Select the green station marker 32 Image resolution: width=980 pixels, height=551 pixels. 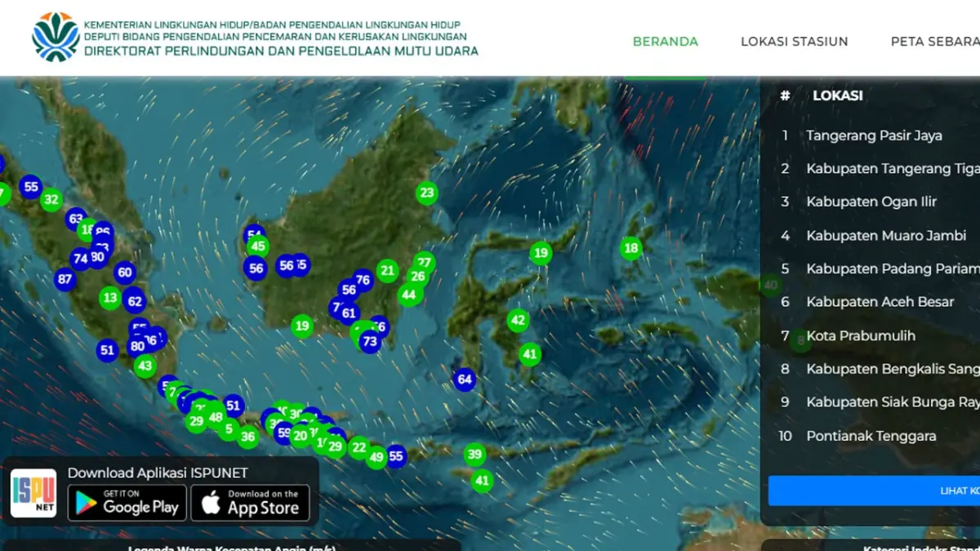pos(51,199)
